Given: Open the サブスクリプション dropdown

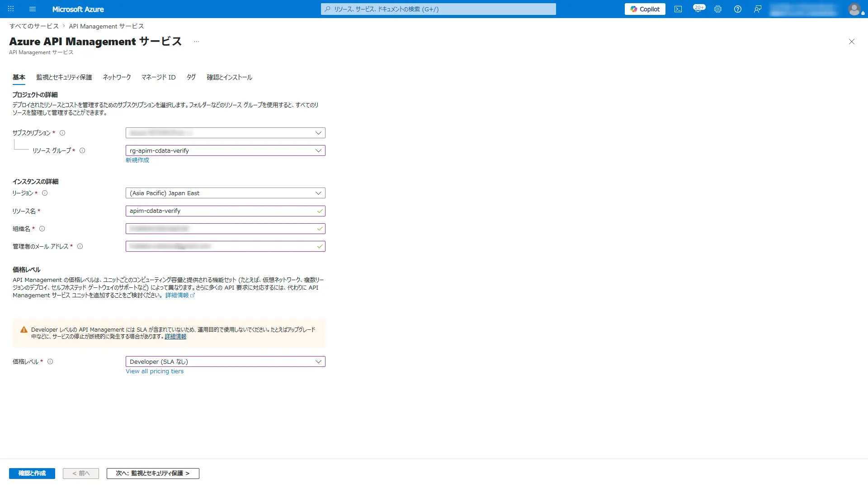Looking at the screenshot, I should tap(225, 133).
